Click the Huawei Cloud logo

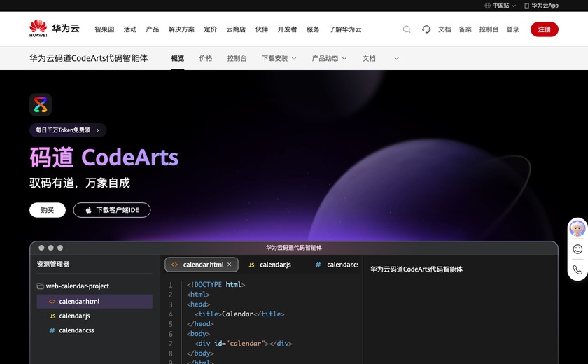coord(55,29)
